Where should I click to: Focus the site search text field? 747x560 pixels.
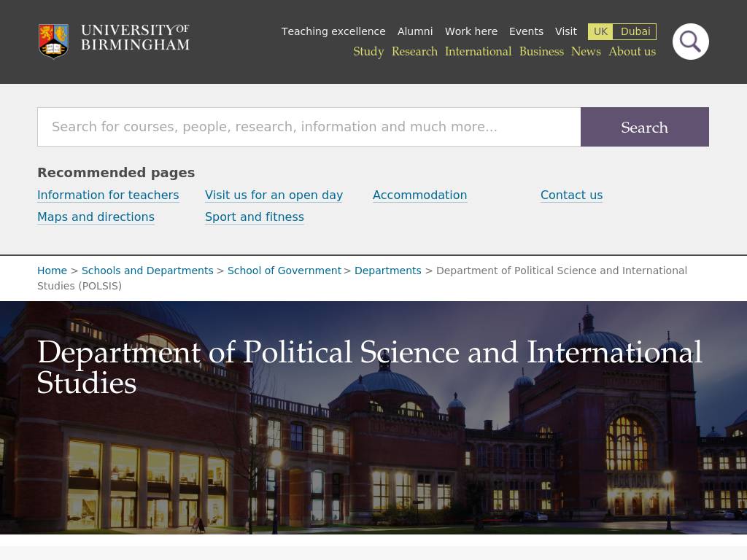[309, 127]
